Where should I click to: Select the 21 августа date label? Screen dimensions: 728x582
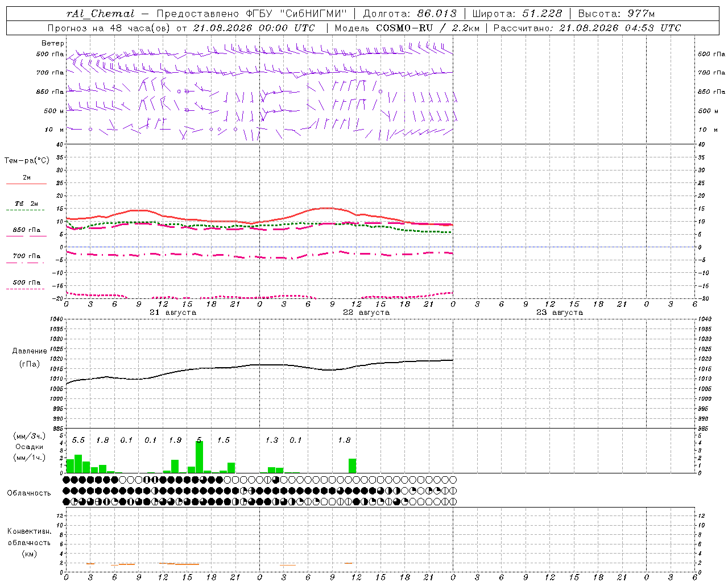[173, 312]
